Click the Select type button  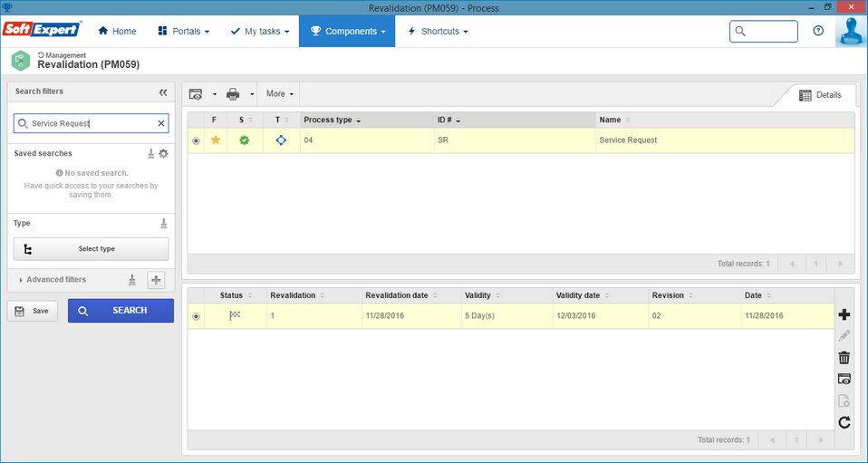(91, 248)
